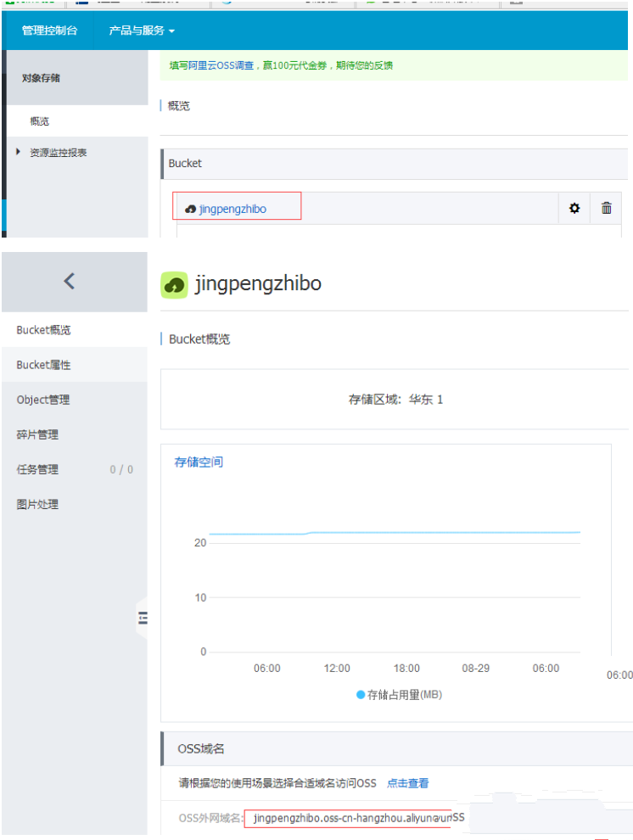Delete bucket with the trash icon
633x840 pixels.
[x=606, y=208]
